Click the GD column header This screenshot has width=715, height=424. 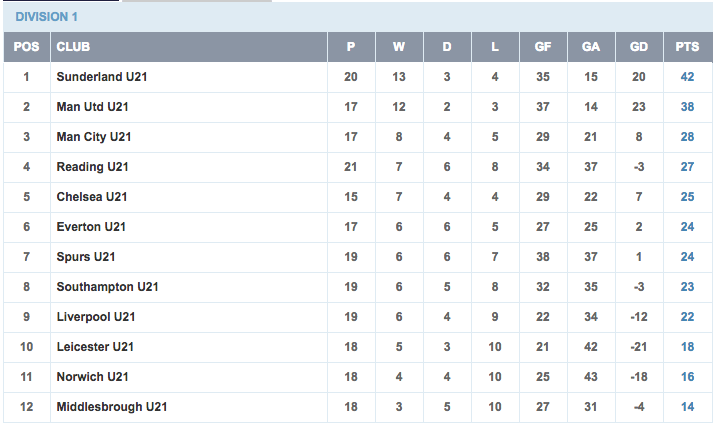[x=639, y=47]
